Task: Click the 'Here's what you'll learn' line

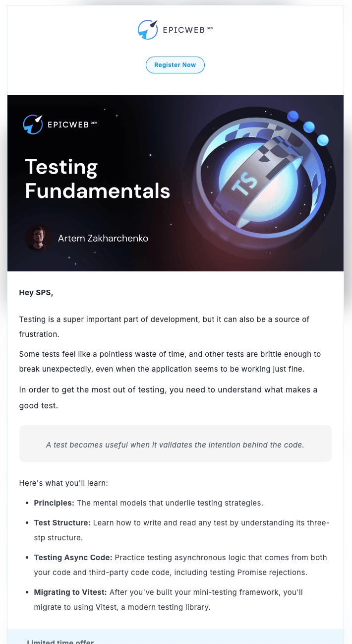Action: point(63,483)
